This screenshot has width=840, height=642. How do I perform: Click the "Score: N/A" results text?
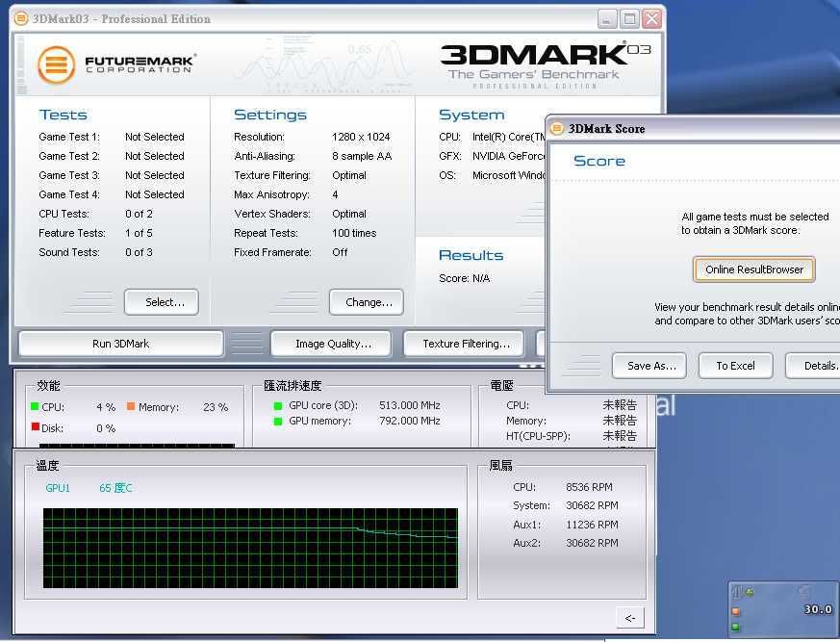(464, 278)
